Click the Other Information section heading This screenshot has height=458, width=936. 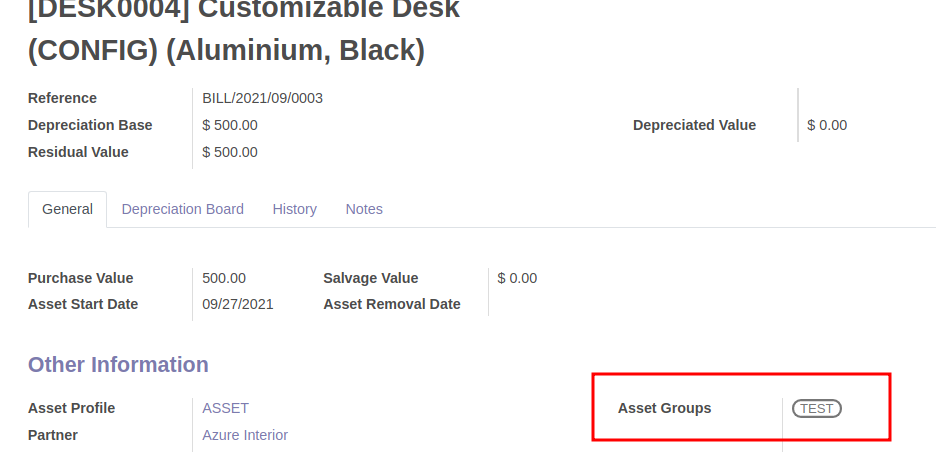[118, 365]
